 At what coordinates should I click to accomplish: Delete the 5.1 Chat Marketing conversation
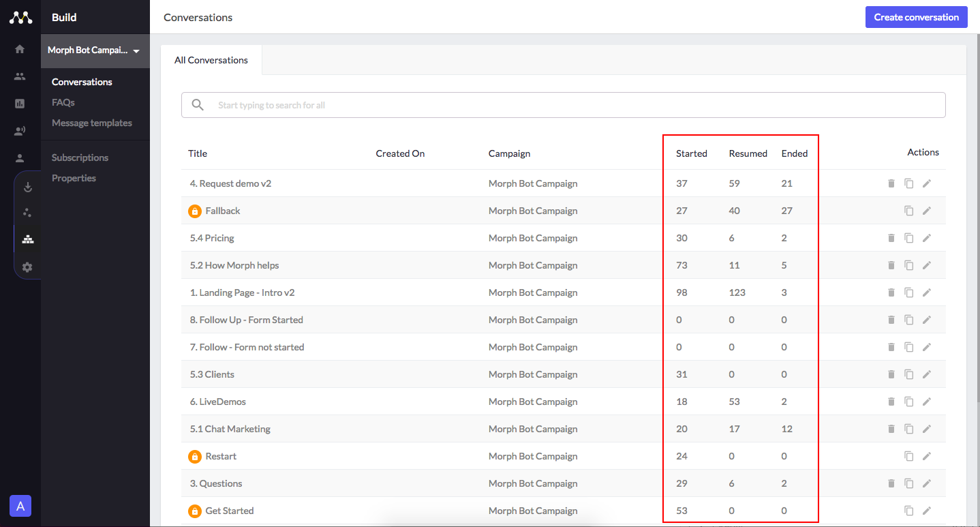pos(891,429)
